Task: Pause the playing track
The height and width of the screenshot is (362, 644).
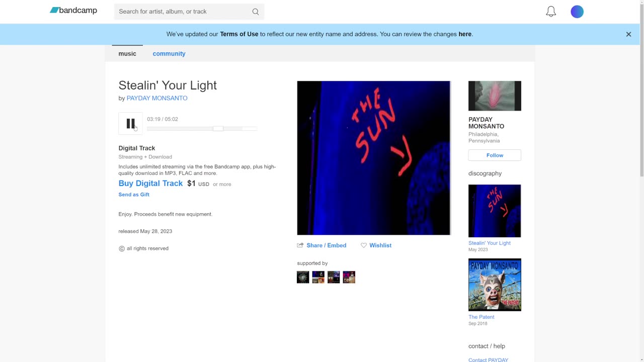Action: click(x=130, y=124)
